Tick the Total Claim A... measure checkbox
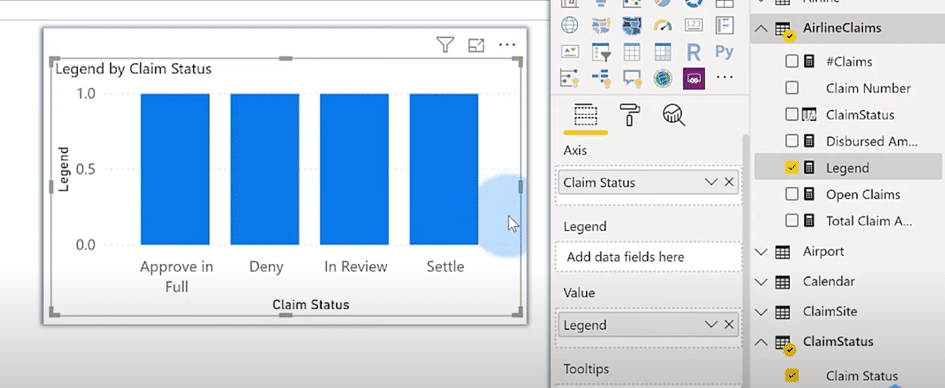This screenshot has width=945, height=388. coord(792,221)
